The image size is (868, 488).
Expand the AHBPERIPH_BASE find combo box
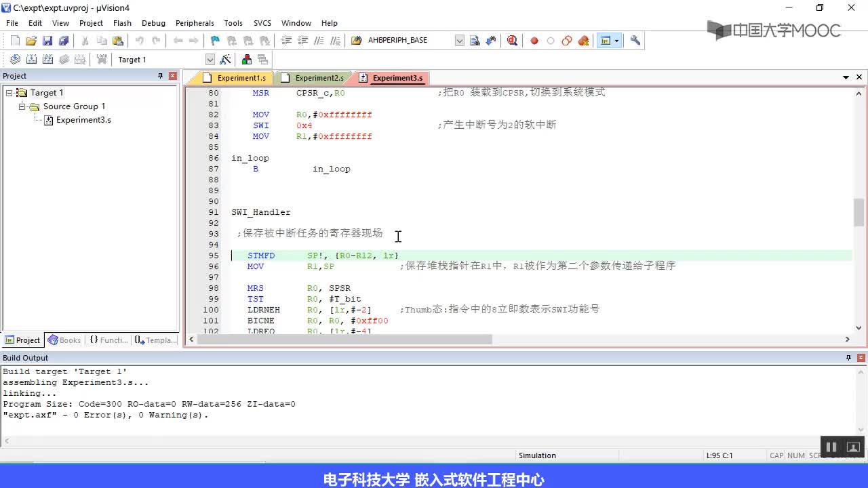[460, 41]
